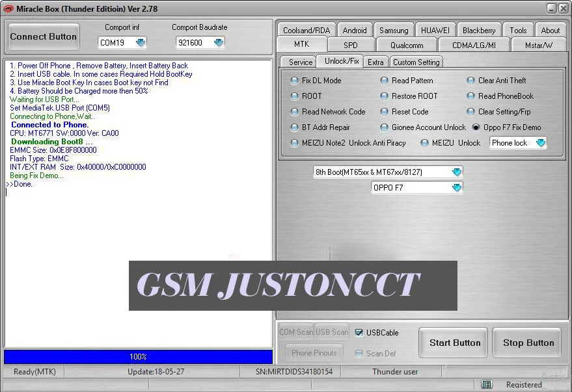Click 'Set MediaTek USB Port (COM5)' line
572x392 pixels.
pyautogui.click(x=59, y=108)
